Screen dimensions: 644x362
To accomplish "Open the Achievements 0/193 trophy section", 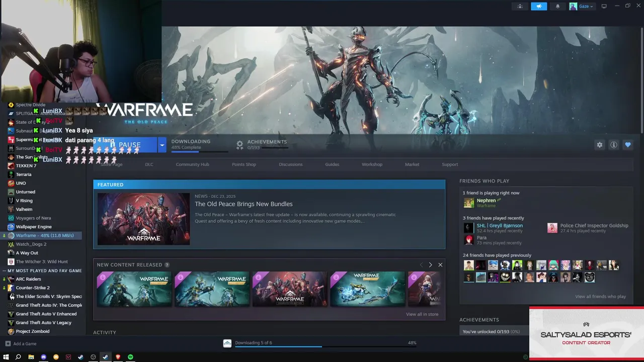I will [262, 145].
